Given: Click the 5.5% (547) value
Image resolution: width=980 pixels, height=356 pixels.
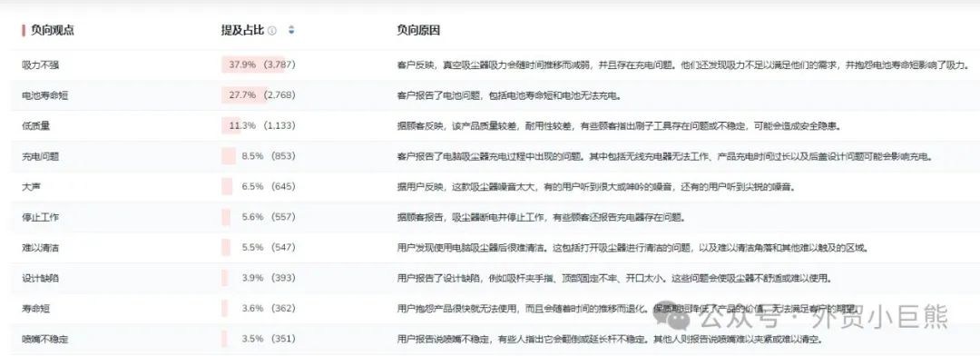Looking at the screenshot, I should coord(268,247).
